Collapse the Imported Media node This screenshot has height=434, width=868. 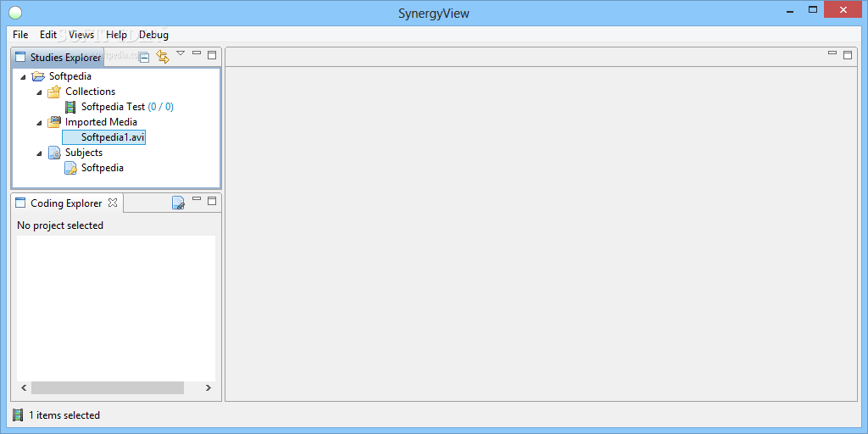pos(39,122)
